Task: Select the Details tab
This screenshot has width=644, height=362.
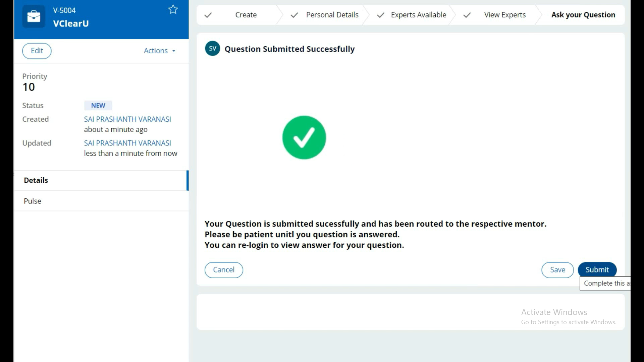Action: 36,180
